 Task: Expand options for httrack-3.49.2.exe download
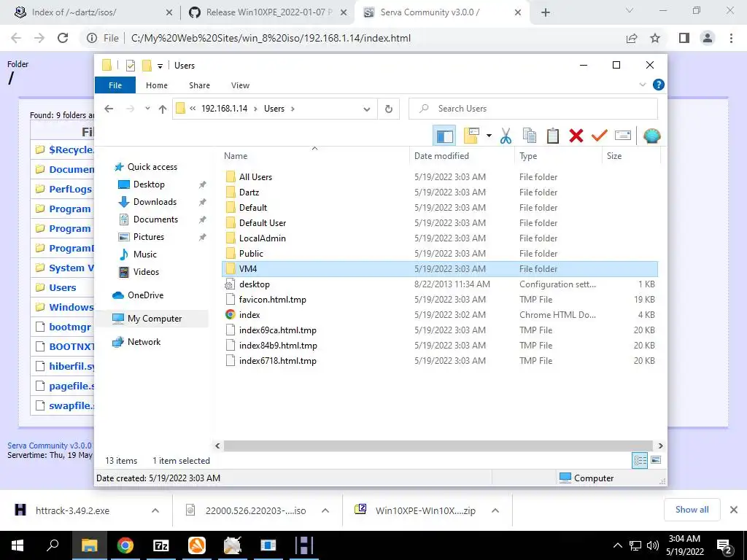coord(155,510)
